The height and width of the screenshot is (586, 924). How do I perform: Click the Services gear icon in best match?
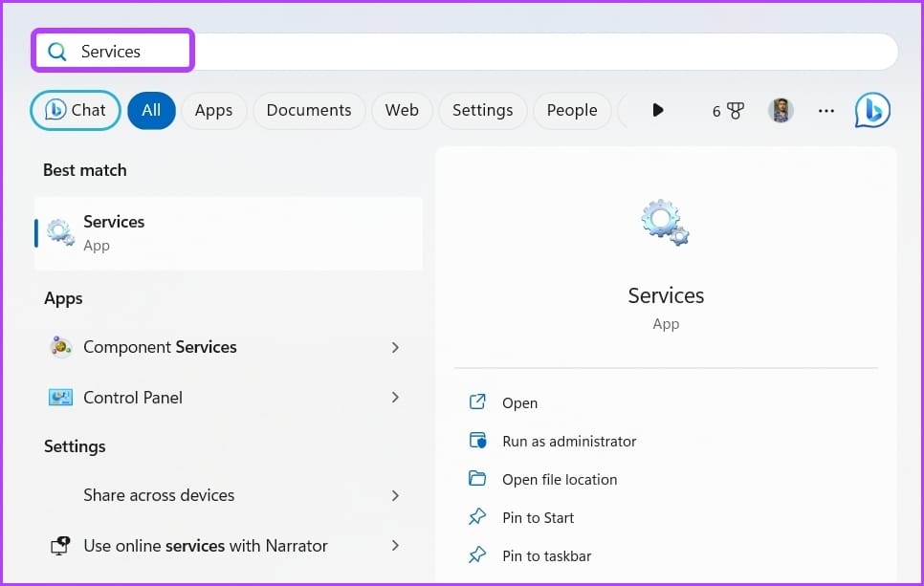(x=60, y=232)
